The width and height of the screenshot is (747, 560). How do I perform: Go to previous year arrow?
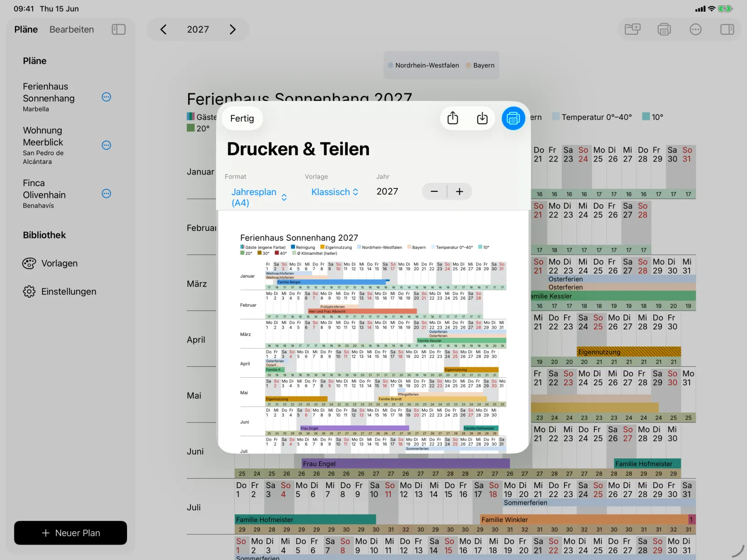tap(163, 29)
